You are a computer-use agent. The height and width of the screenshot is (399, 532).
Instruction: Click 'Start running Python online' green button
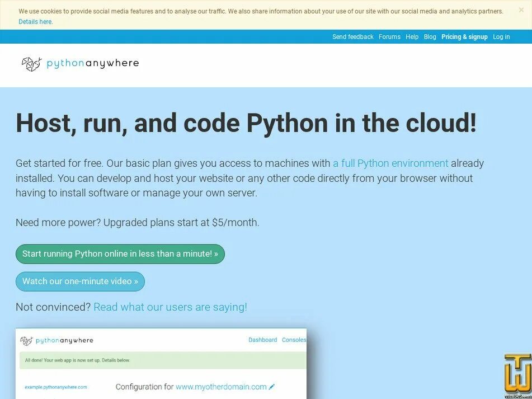coord(120,254)
